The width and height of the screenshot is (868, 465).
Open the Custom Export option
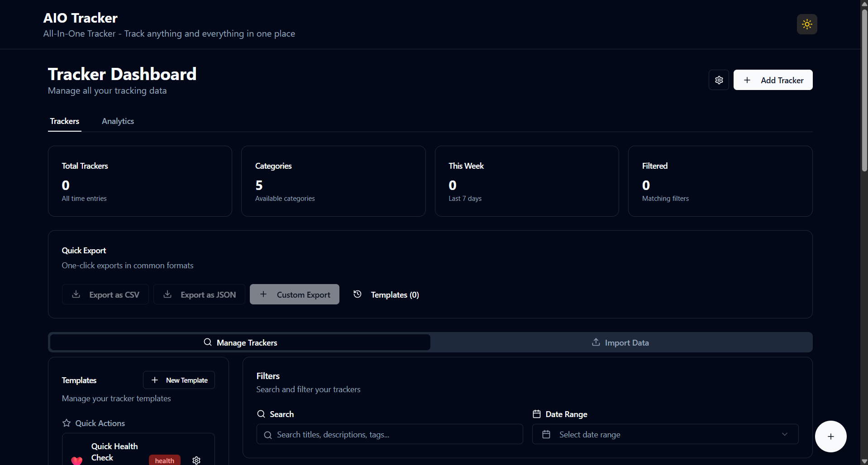click(x=295, y=294)
